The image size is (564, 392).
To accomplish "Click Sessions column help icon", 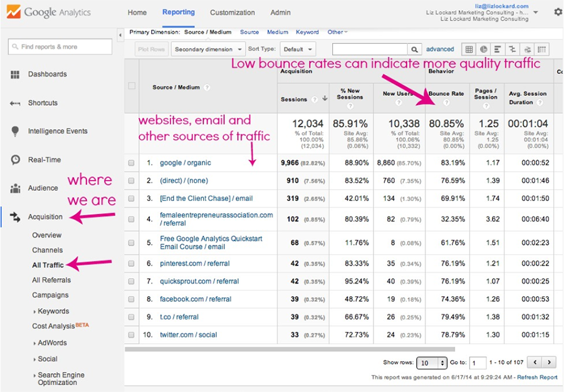I will tap(315, 100).
